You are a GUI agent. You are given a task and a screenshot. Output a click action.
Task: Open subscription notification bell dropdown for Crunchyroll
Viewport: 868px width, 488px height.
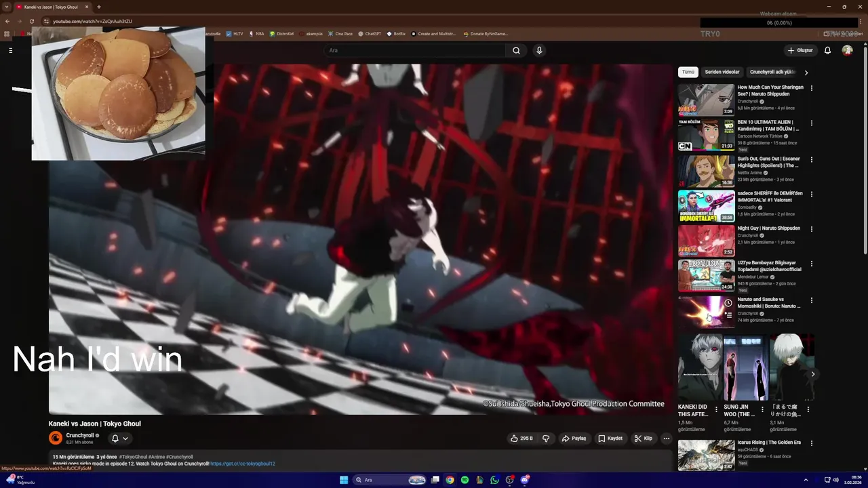point(119,439)
